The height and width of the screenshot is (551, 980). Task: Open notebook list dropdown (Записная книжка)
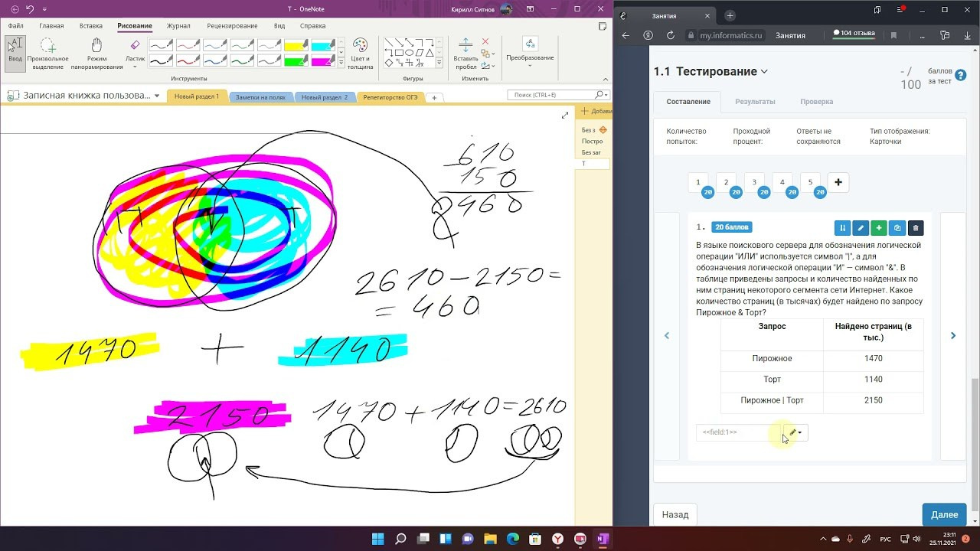(157, 96)
